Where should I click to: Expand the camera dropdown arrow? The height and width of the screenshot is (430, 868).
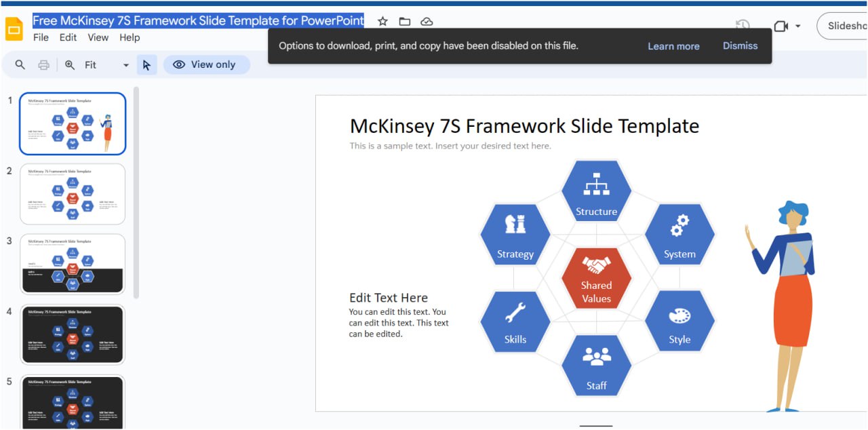(797, 26)
